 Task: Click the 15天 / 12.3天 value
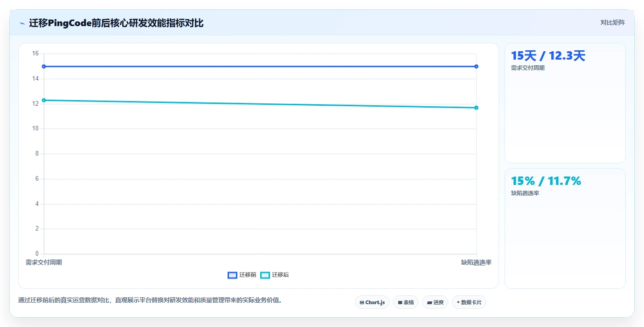(x=548, y=56)
